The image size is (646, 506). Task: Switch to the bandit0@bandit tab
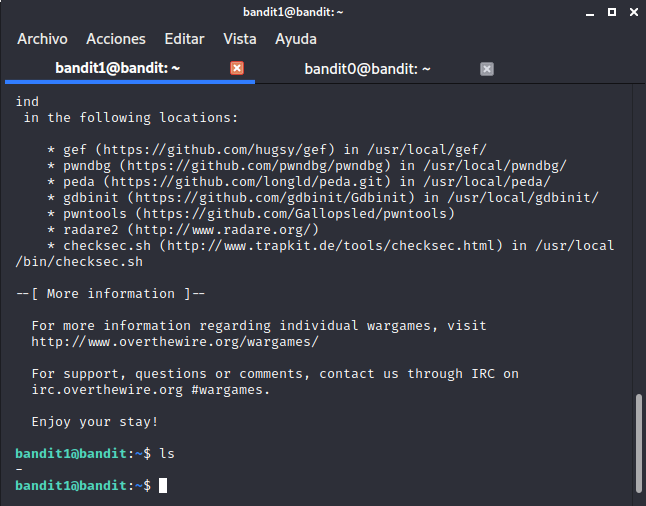(367, 69)
